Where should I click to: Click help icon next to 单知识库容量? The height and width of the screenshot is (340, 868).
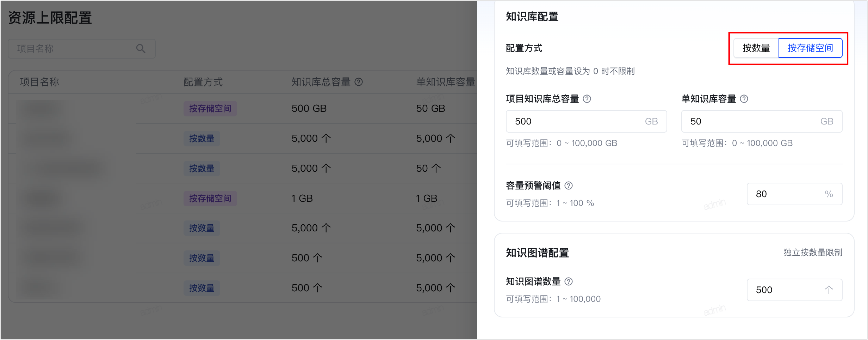tap(744, 99)
